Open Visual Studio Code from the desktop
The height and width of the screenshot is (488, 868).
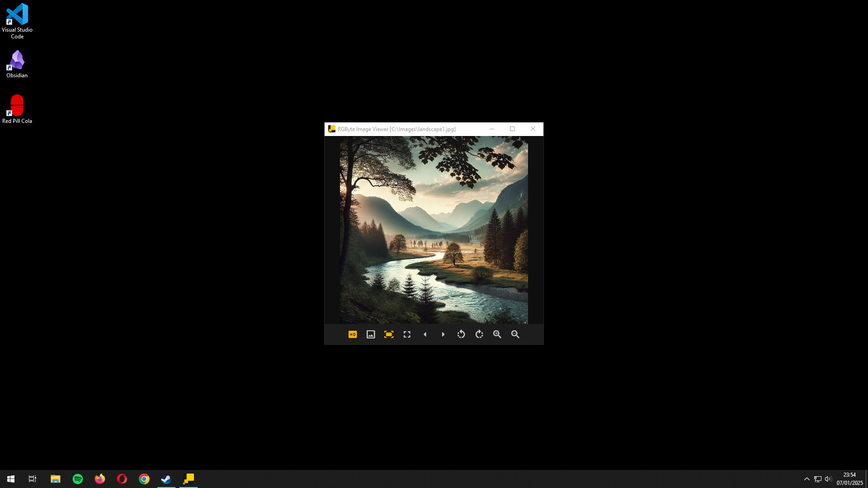17,14
